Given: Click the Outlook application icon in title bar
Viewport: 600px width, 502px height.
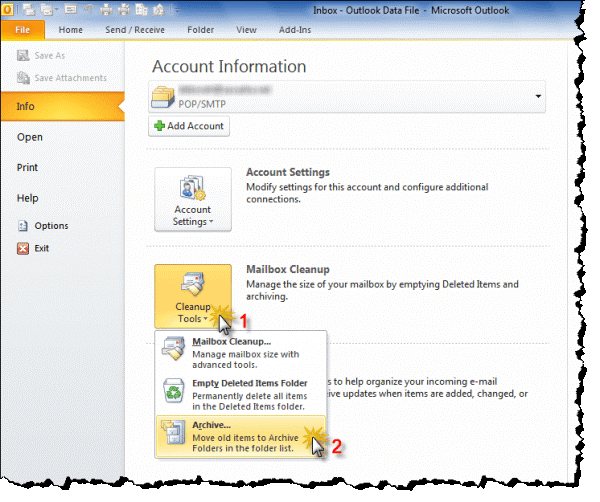Looking at the screenshot, I should (x=7, y=10).
